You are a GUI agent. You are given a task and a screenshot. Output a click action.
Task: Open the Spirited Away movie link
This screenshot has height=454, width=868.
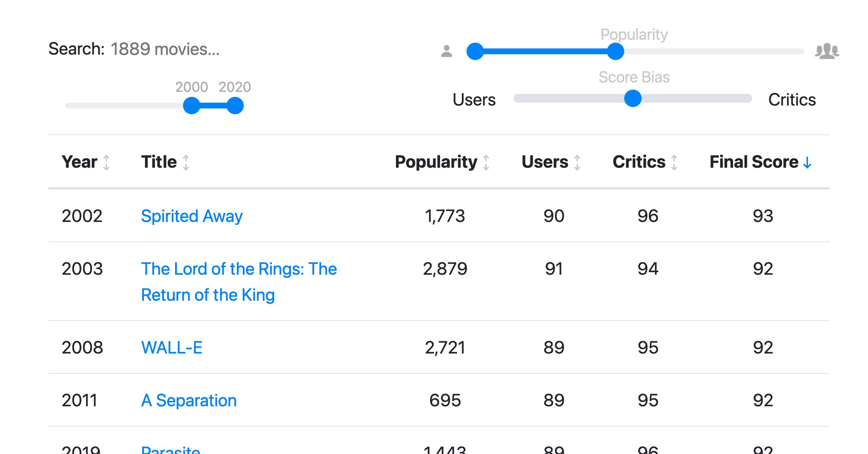pos(192,216)
